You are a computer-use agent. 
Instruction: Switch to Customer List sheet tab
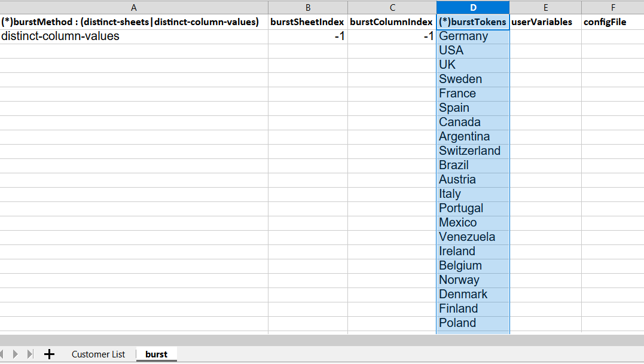98,354
